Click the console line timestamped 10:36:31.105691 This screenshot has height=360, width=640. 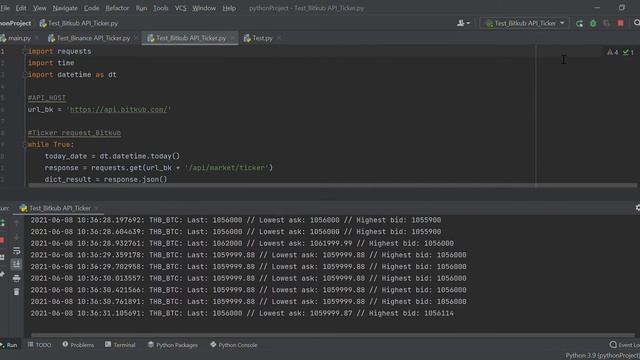coord(242,313)
